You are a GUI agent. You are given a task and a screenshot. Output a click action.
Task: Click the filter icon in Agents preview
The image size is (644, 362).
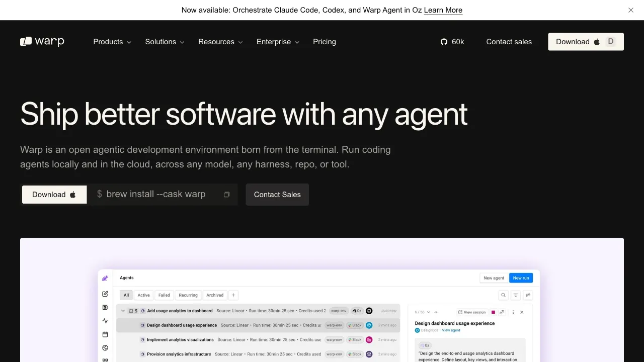pos(516,295)
